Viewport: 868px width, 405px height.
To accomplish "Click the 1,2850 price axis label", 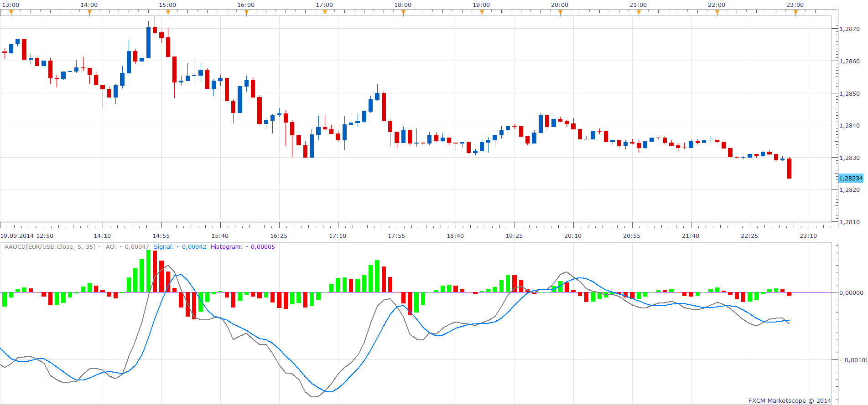I will click(850, 94).
